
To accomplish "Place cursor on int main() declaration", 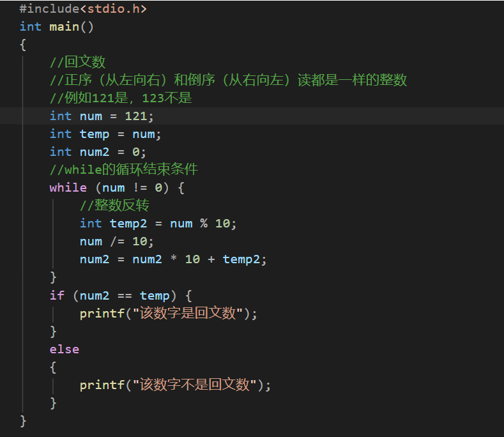I will 57,26.
